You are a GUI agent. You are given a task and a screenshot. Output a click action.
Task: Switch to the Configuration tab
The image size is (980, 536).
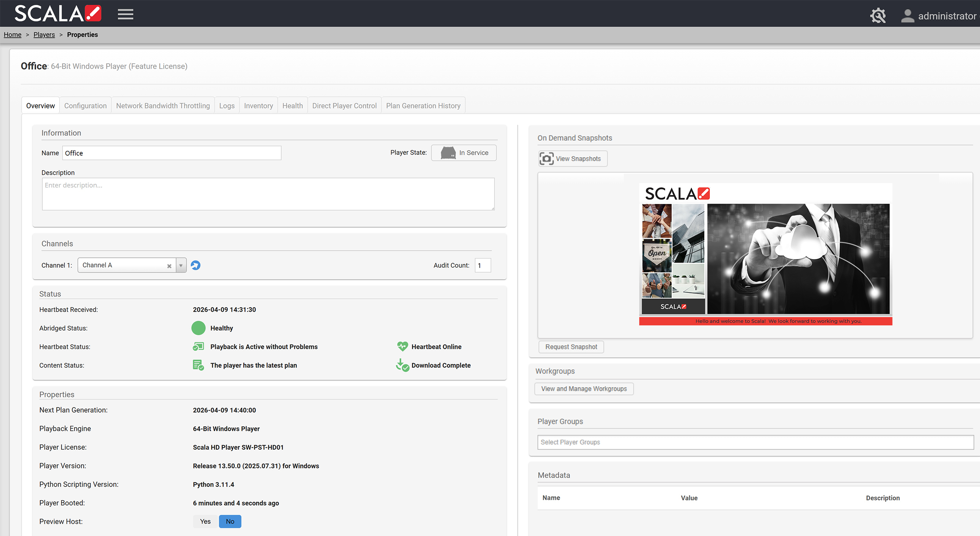coord(85,106)
